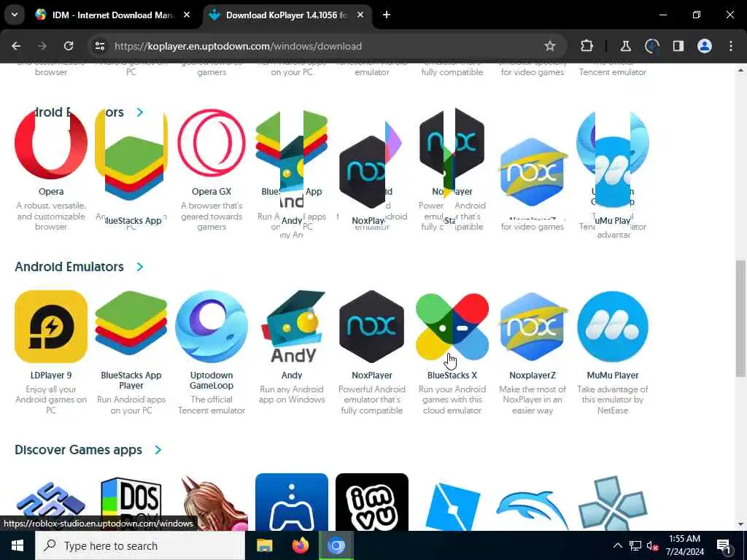Reload the current page
The image size is (747, 560).
coord(69,46)
